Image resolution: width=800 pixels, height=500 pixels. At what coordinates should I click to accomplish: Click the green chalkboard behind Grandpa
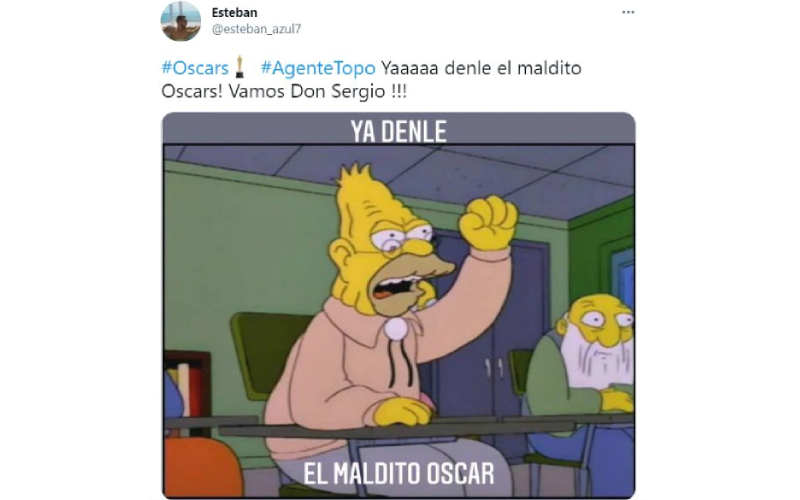[x=268, y=355]
